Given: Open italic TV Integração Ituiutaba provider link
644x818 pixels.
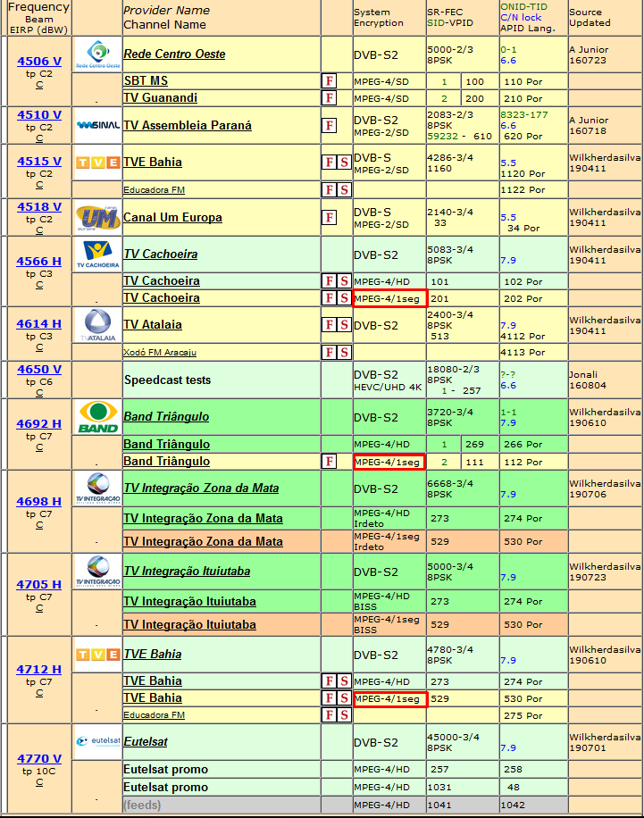Looking at the screenshot, I should point(187,571).
